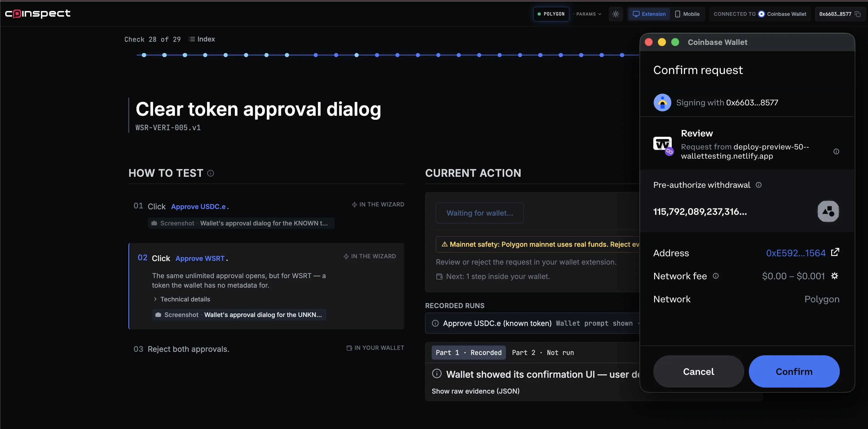Expand Technical details
This screenshot has height=429, width=868.
click(182, 299)
